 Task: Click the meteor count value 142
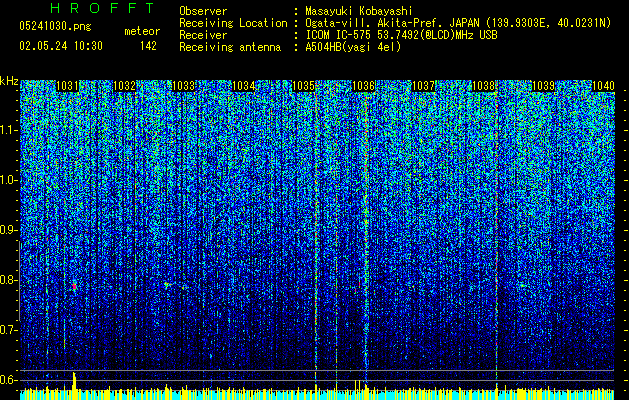coord(148,46)
